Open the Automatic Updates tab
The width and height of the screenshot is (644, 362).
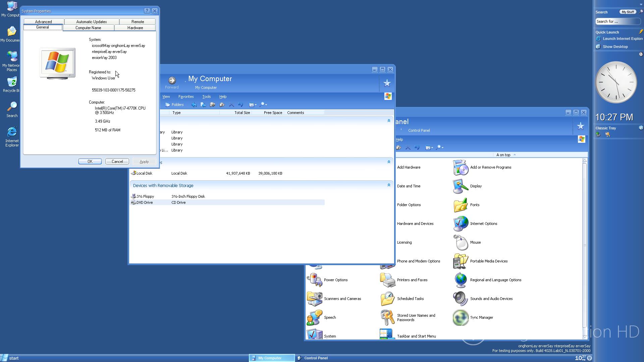tap(91, 22)
